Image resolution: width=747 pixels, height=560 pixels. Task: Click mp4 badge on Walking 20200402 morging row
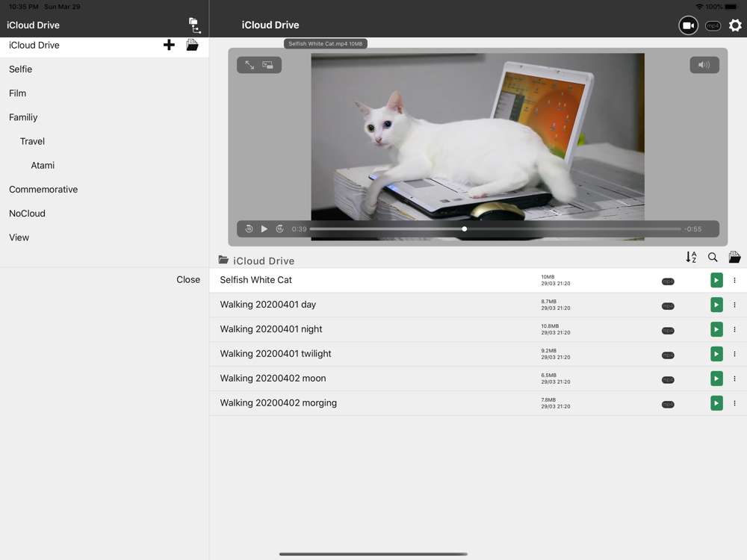[x=668, y=405]
